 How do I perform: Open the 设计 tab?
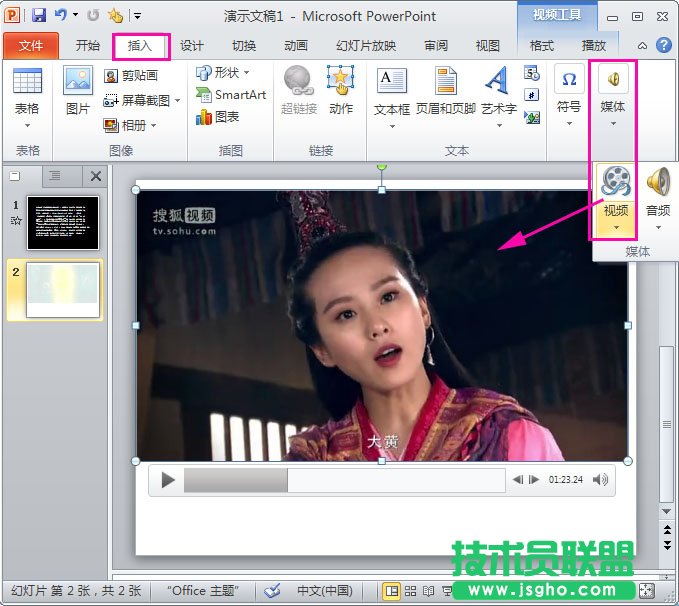tap(191, 45)
